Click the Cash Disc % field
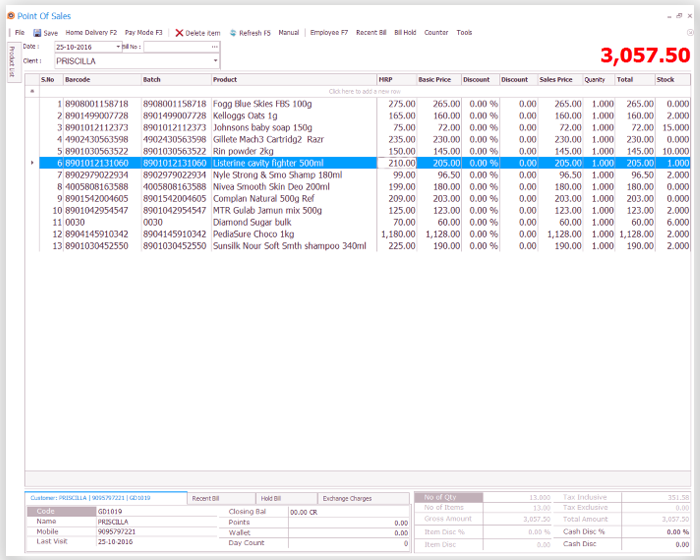 point(655,532)
